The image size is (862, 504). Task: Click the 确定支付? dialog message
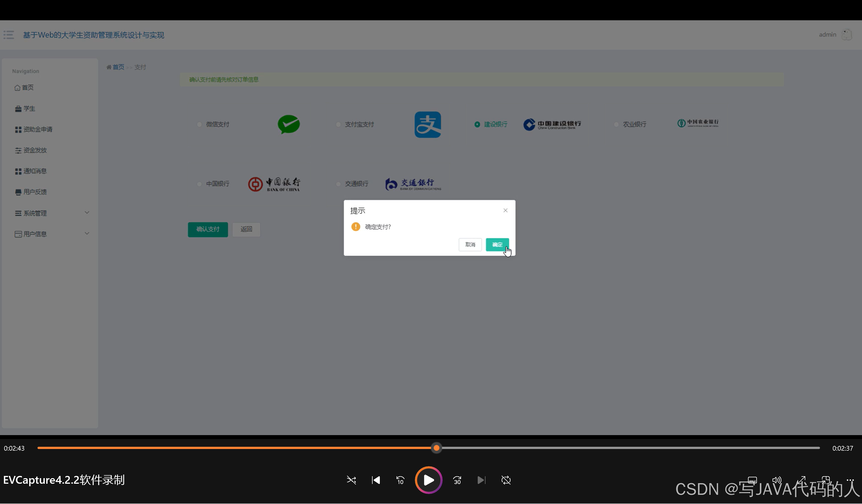(378, 227)
